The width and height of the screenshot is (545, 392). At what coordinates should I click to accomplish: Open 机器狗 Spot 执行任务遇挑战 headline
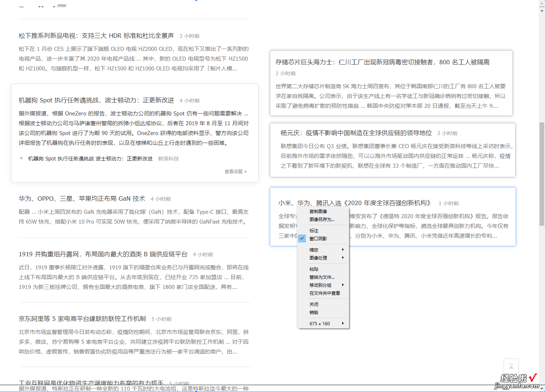tap(96, 100)
